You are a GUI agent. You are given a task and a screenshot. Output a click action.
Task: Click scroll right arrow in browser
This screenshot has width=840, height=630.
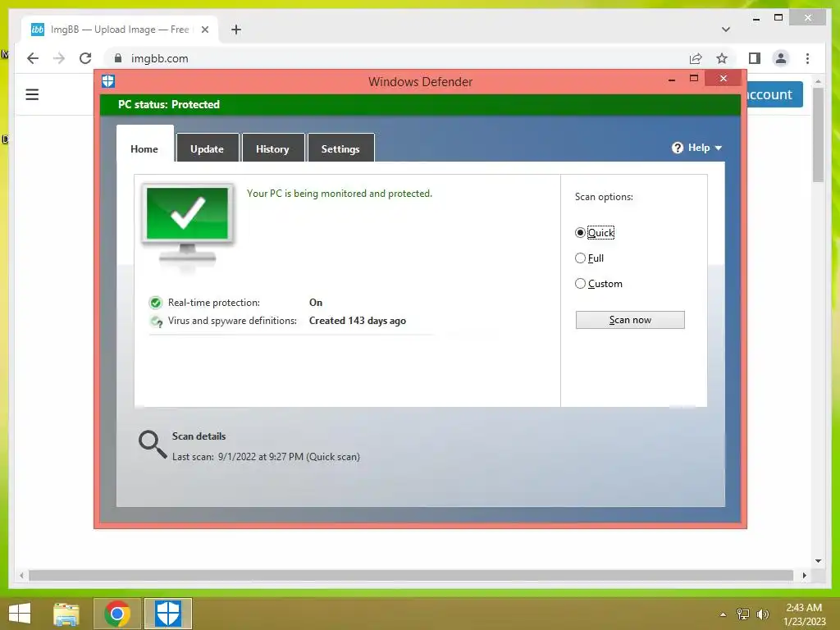coord(805,575)
